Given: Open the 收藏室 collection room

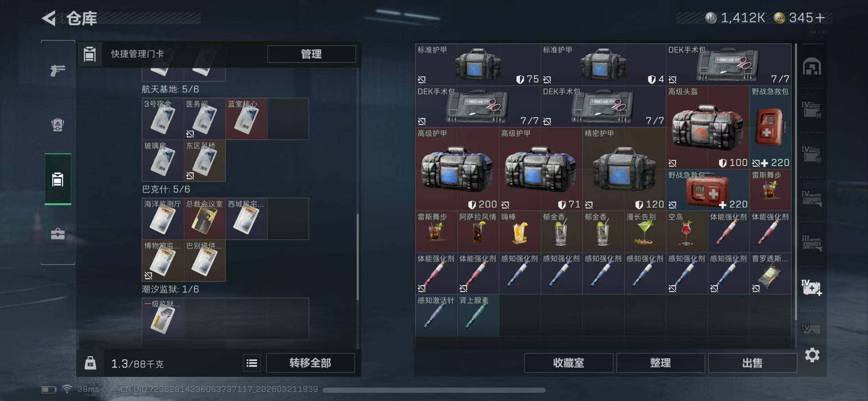Looking at the screenshot, I should tap(568, 363).
